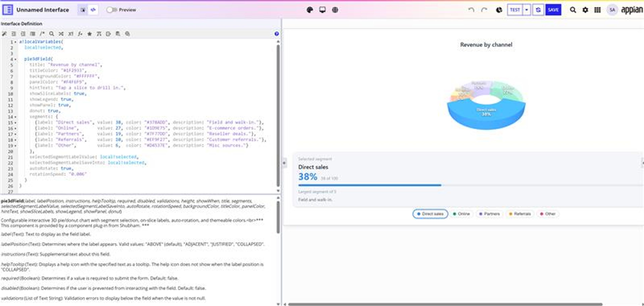Open the settings gear menu
Screen dimensions: 644x306
click(585, 10)
